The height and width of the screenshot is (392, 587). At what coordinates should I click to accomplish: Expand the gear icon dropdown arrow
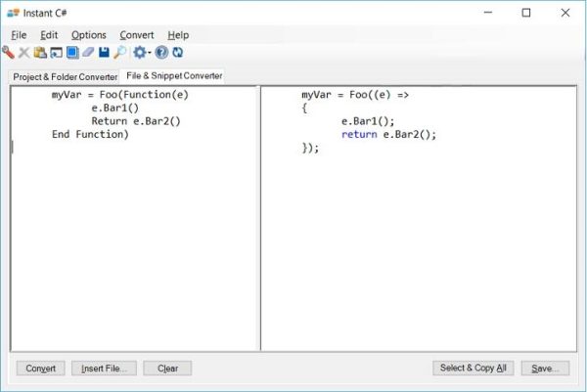click(x=149, y=53)
